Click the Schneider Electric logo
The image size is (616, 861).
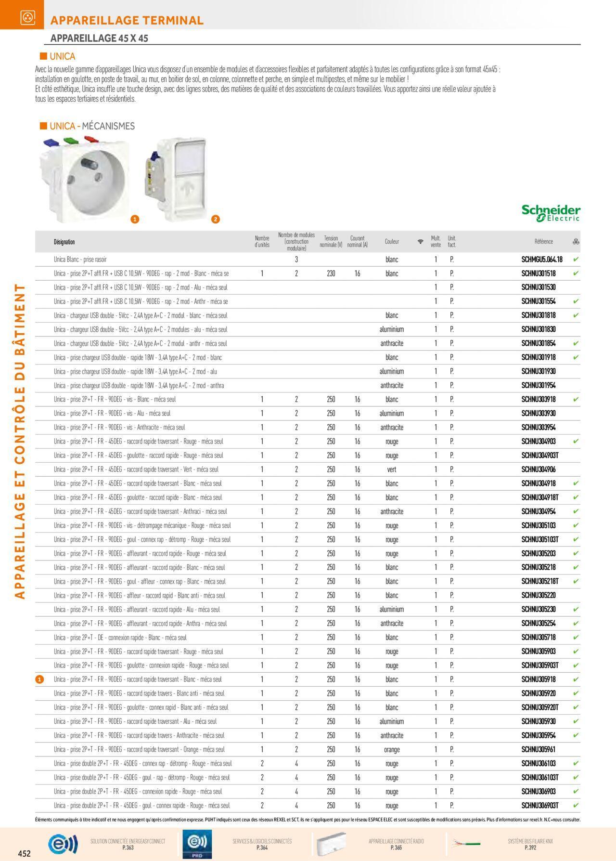point(551,213)
